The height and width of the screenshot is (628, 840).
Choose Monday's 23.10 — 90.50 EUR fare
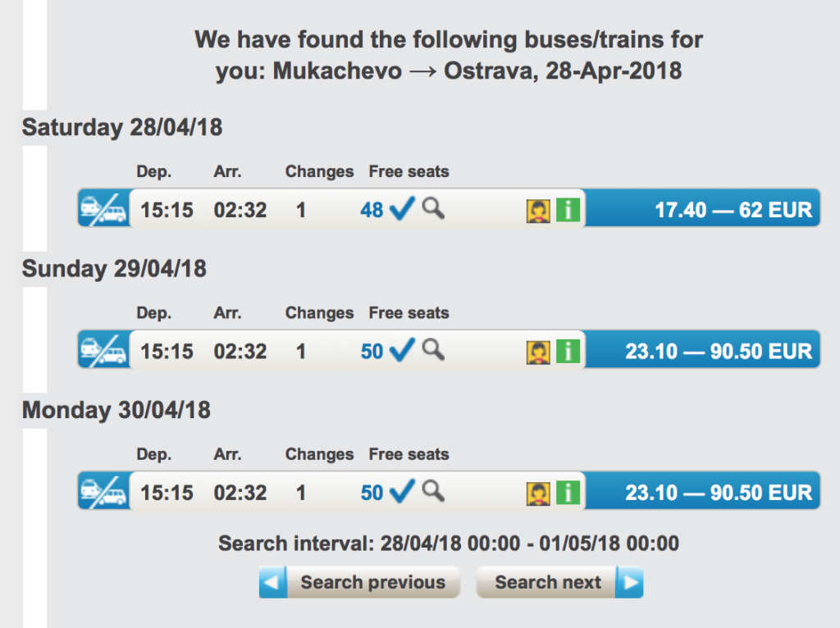point(719,493)
